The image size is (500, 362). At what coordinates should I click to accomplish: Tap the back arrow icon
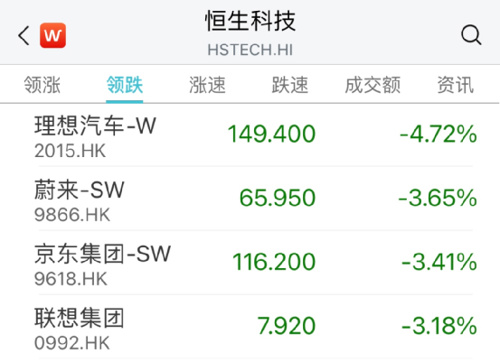(24, 35)
